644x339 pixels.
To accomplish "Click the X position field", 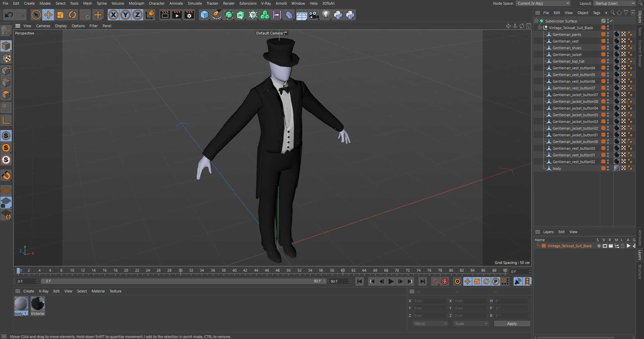I will [x=430, y=301].
